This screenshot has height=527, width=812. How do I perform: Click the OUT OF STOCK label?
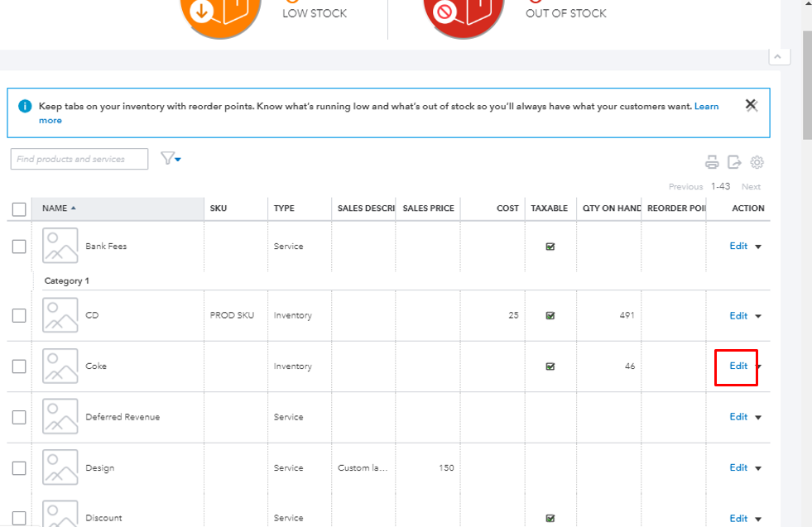[x=566, y=13]
